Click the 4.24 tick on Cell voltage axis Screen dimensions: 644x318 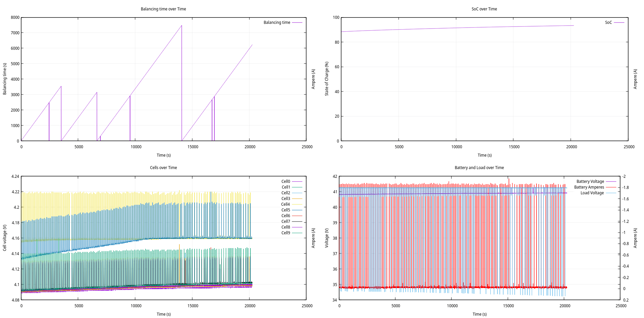(15, 176)
